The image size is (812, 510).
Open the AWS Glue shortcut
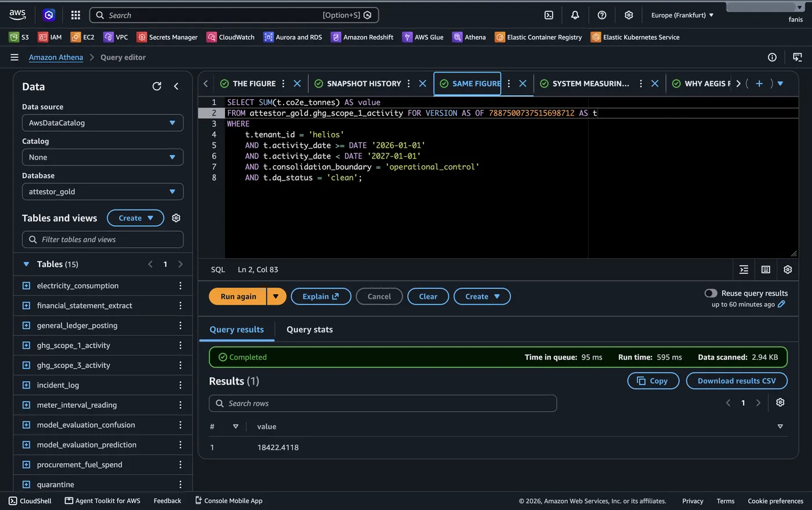click(423, 37)
